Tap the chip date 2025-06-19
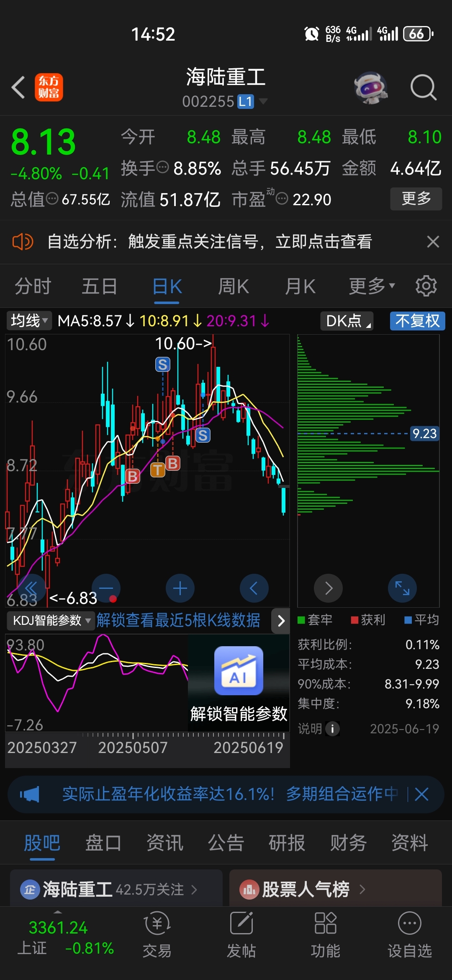This screenshot has width=452, height=980. (404, 729)
